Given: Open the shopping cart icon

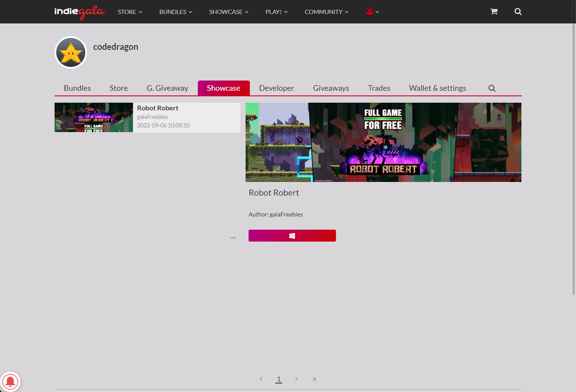Looking at the screenshot, I should pyautogui.click(x=494, y=12).
